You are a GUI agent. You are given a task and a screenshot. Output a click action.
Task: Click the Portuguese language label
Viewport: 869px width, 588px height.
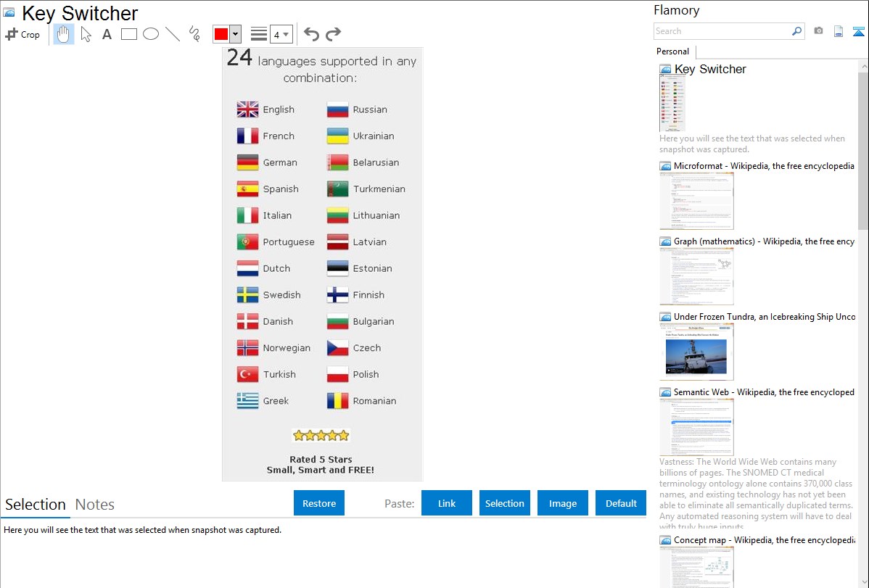tap(289, 242)
